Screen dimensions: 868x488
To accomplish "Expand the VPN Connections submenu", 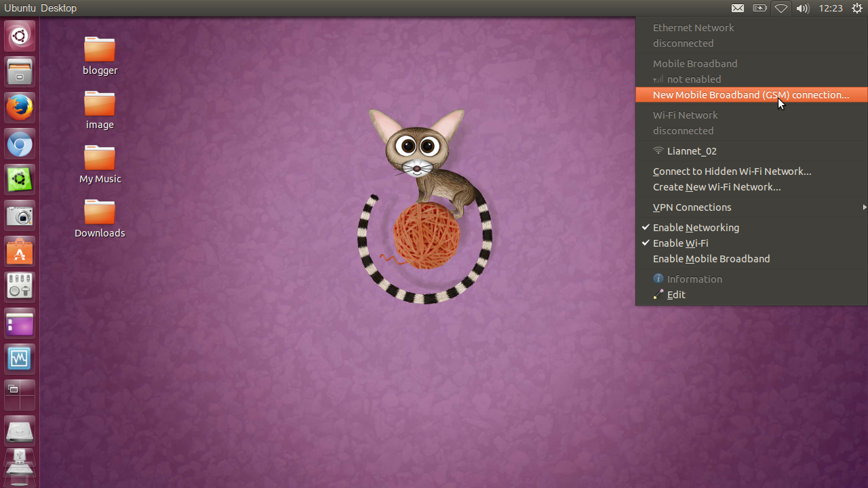I will coord(692,207).
